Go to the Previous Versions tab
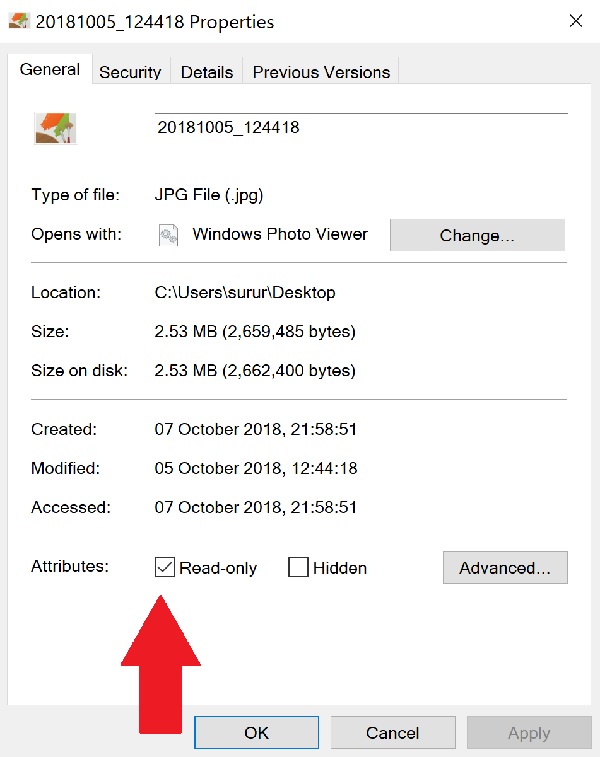The height and width of the screenshot is (757, 600). [x=321, y=72]
